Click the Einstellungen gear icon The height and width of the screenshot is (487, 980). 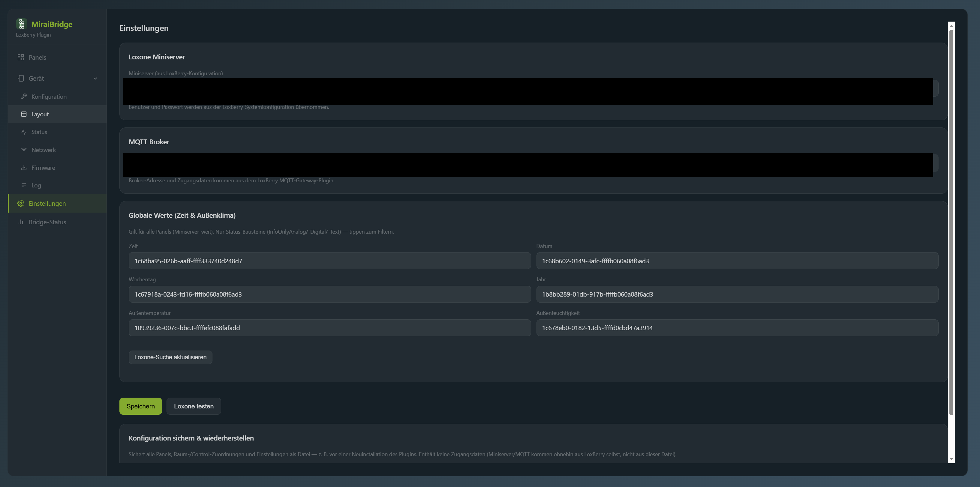[x=20, y=203]
